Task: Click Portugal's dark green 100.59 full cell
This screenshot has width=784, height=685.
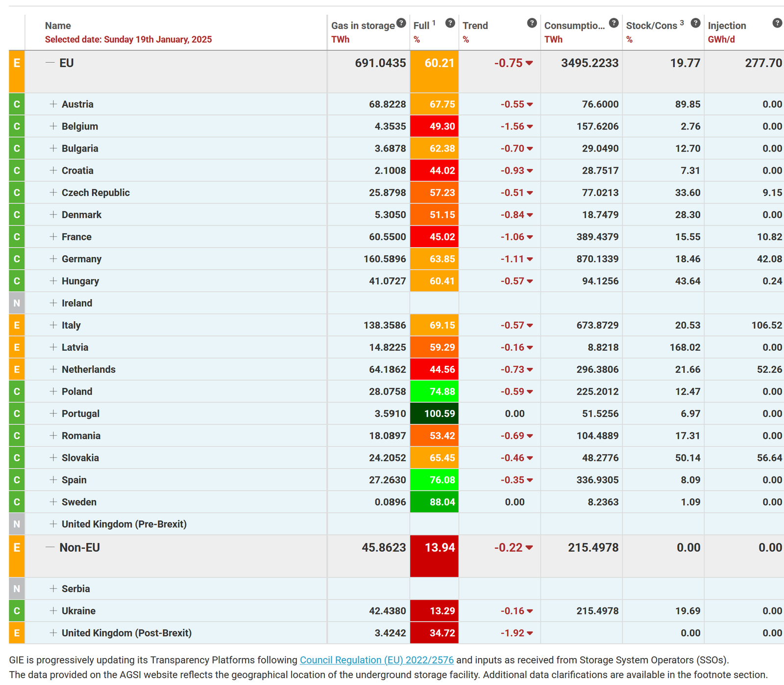Action: [x=434, y=414]
